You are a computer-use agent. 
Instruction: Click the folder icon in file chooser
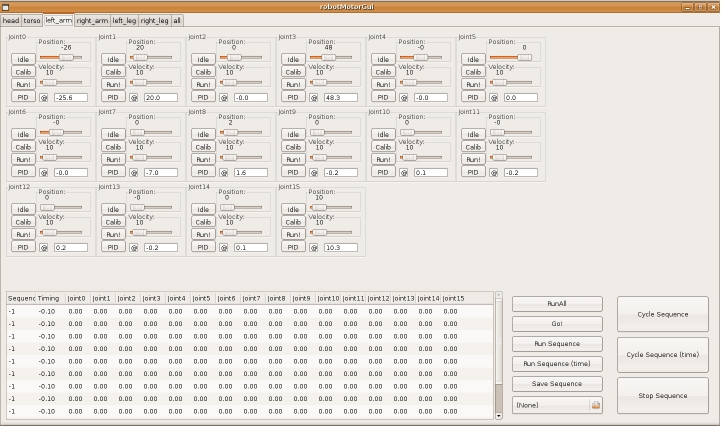[595, 405]
